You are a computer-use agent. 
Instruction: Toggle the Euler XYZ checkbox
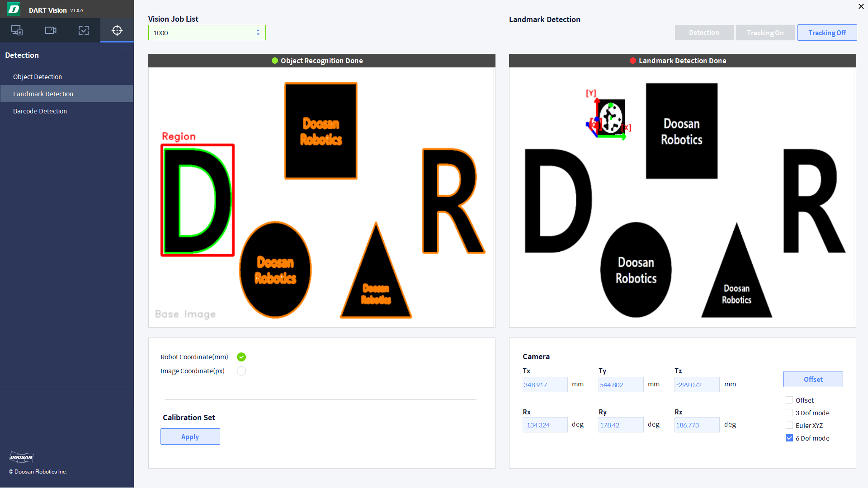[x=788, y=425]
